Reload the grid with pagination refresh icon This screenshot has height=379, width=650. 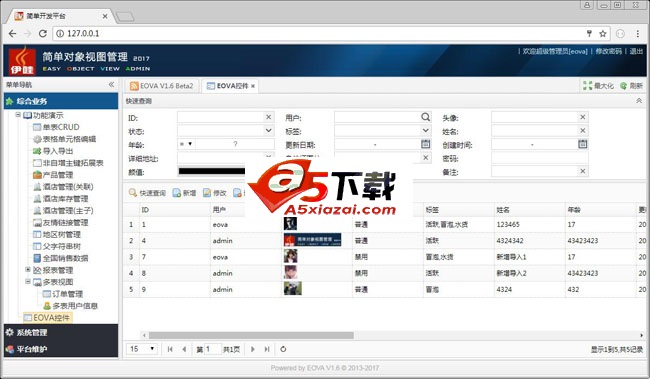pyautogui.click(x=283, y=349)
